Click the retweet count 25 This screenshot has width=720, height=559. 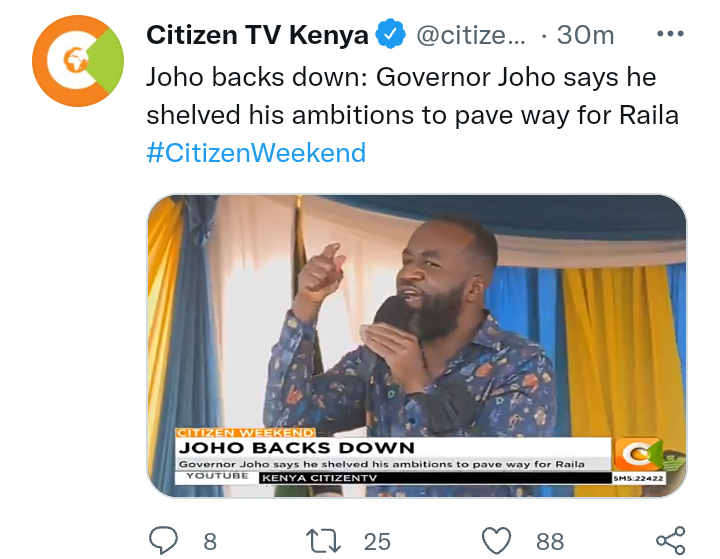[377, 542]
